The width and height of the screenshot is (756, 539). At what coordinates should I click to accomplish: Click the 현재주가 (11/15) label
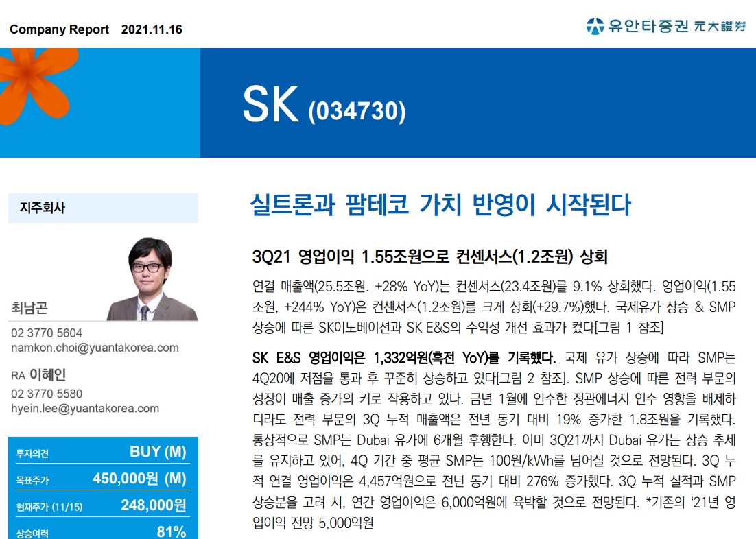click(49, 507)
